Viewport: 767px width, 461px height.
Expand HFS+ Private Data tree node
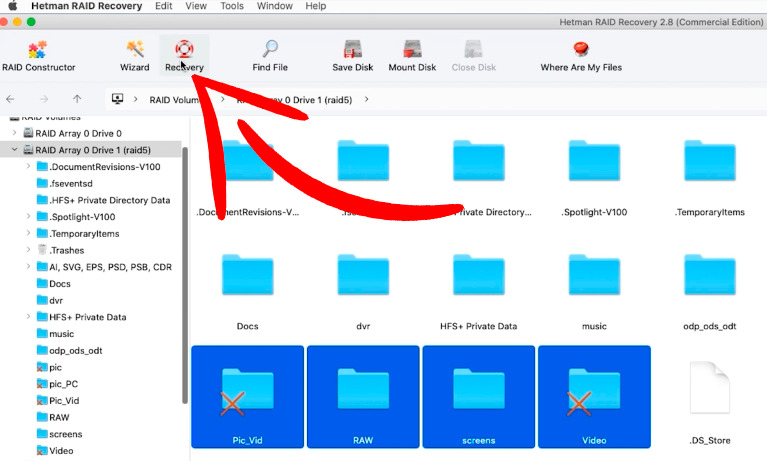coord(28,317)
